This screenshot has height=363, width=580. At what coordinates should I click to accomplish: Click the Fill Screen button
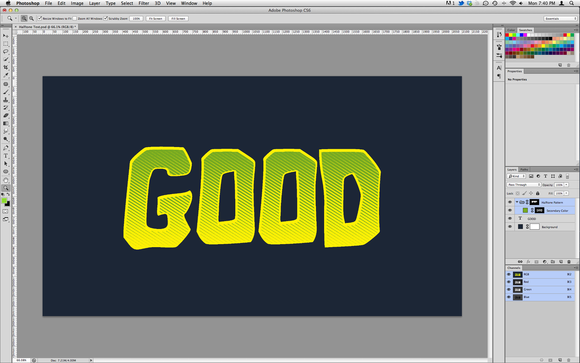coord(178,18)
